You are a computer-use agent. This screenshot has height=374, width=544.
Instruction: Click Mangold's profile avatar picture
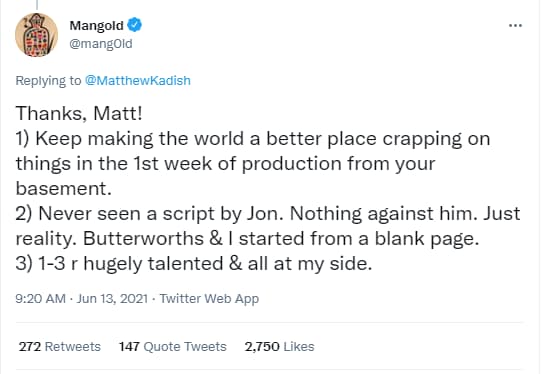[x=36, y=35]
